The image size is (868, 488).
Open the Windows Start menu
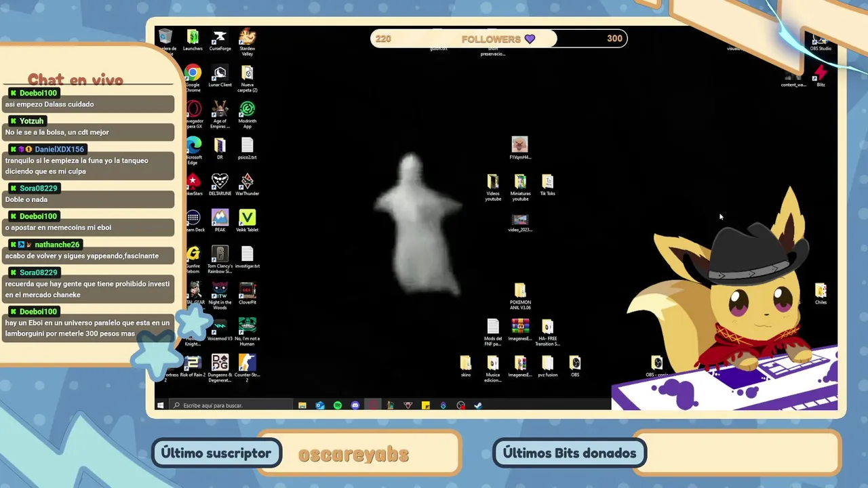click(x=161, y=405)
